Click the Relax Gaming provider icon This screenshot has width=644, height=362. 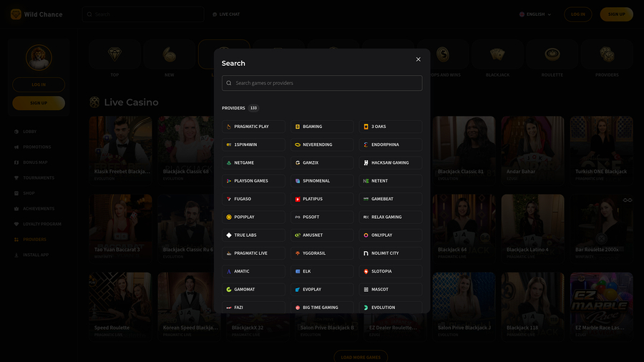pyautogui.click(x=366, y=217)
